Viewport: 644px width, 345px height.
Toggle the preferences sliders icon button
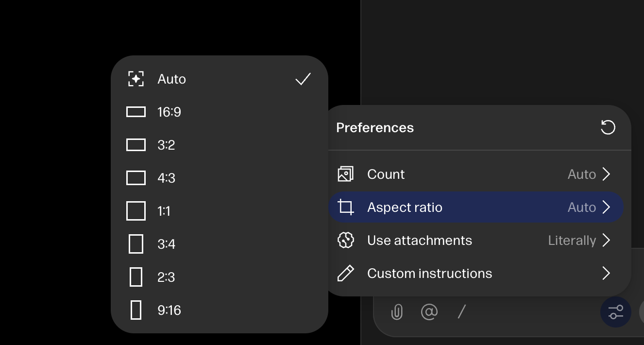[616, 311]
